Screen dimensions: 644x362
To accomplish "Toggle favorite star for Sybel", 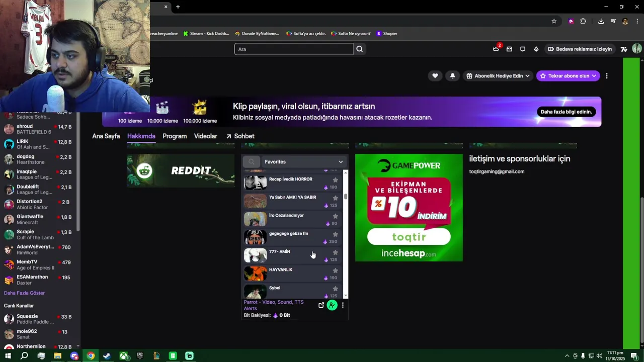I will (336, 289).
